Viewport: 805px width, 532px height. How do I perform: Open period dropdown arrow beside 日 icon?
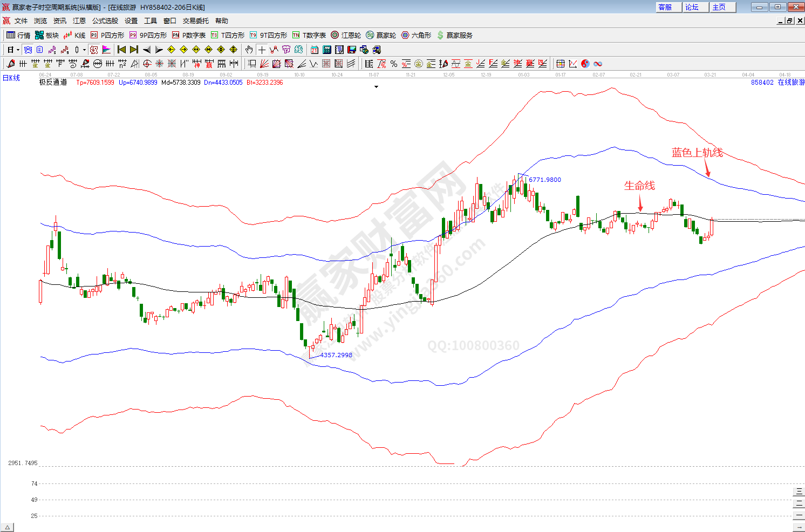[18, 50]
